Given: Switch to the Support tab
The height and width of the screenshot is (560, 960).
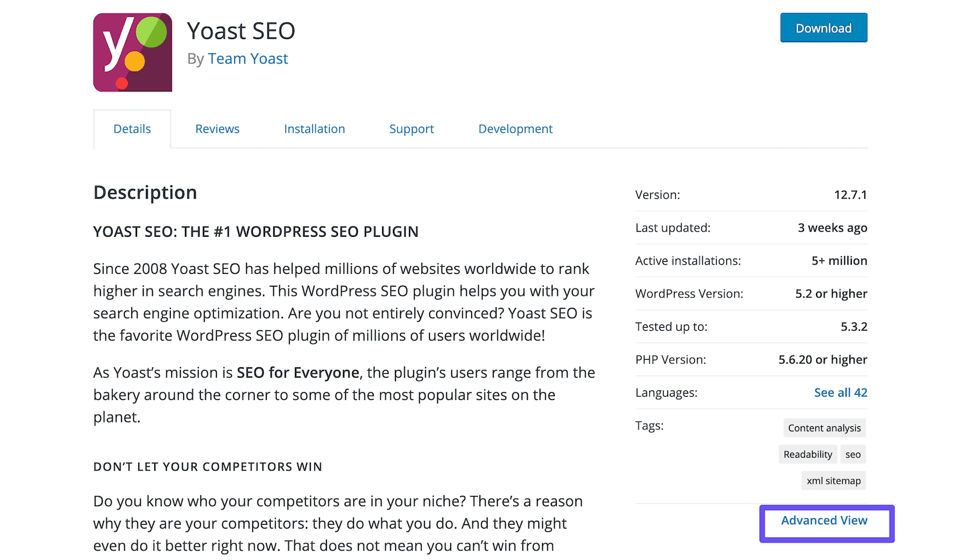Looking at the screenshot, I should pyautogui.click(x=412, y=129).
